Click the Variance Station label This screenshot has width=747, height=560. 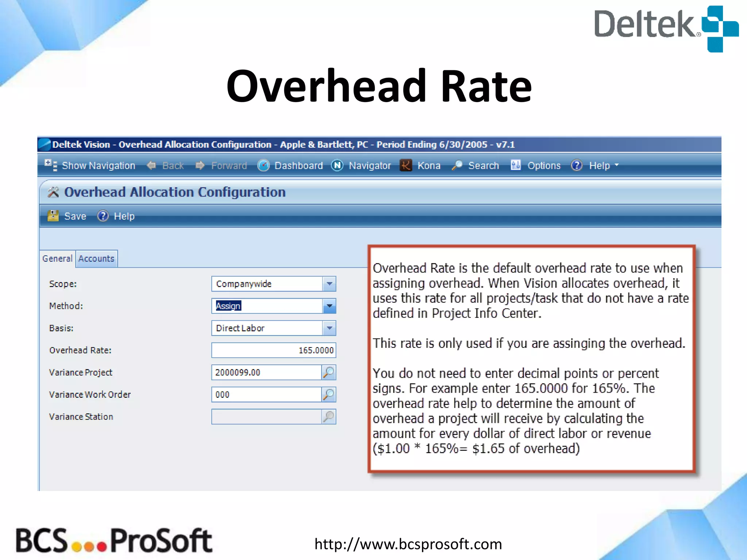(81, 417)
